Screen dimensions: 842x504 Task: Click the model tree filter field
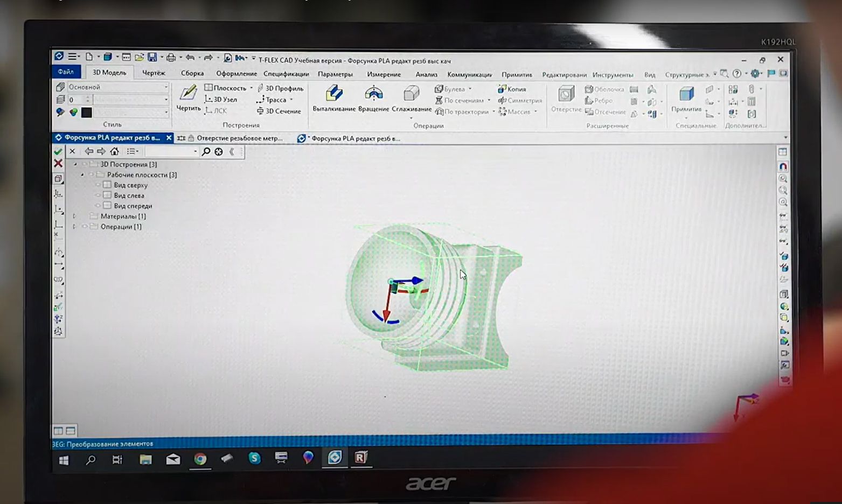[171, 152]
